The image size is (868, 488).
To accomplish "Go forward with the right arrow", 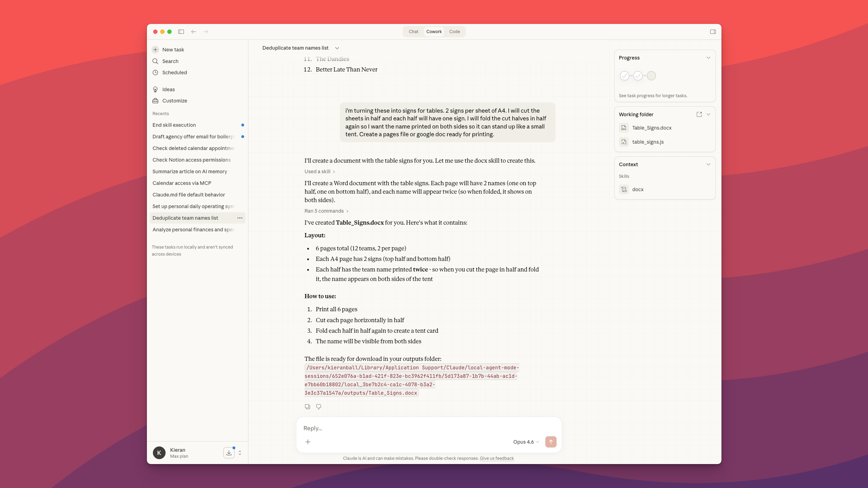I will pos(206,32).
